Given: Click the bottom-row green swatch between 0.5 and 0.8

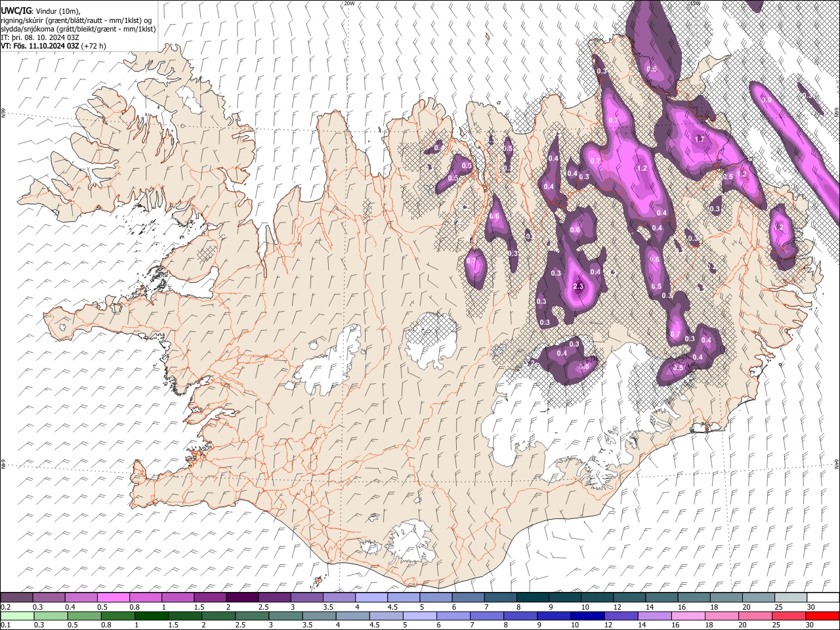Looking at the screenshot, I should pos(83,616).
